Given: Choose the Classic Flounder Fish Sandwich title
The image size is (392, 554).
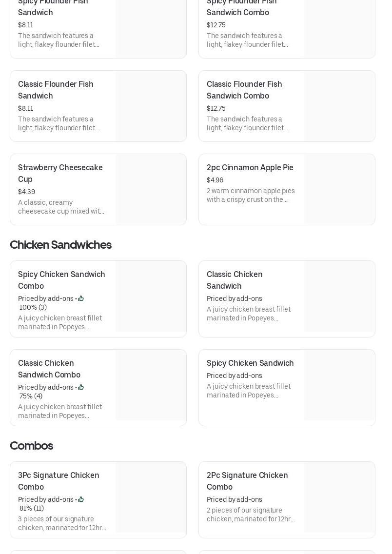Looking at the screenshot, I should click(x=56, y=90).
